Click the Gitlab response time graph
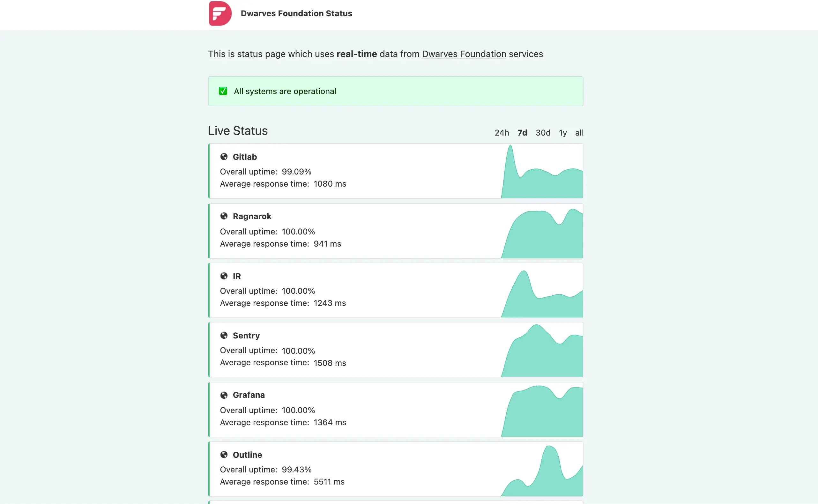Viewport: 818px width, 504px height. 542,171
